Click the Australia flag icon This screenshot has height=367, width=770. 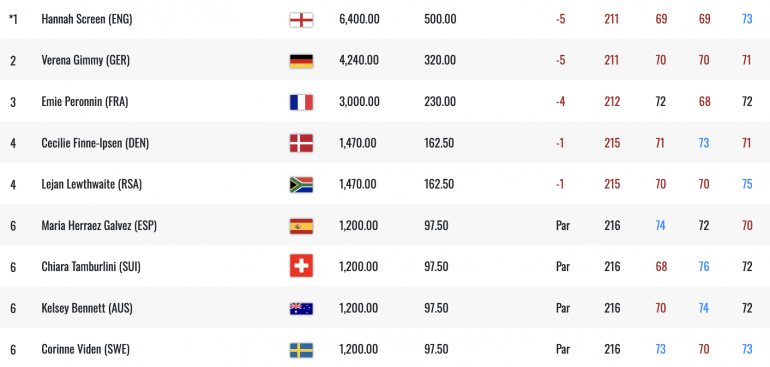point(301,309)
